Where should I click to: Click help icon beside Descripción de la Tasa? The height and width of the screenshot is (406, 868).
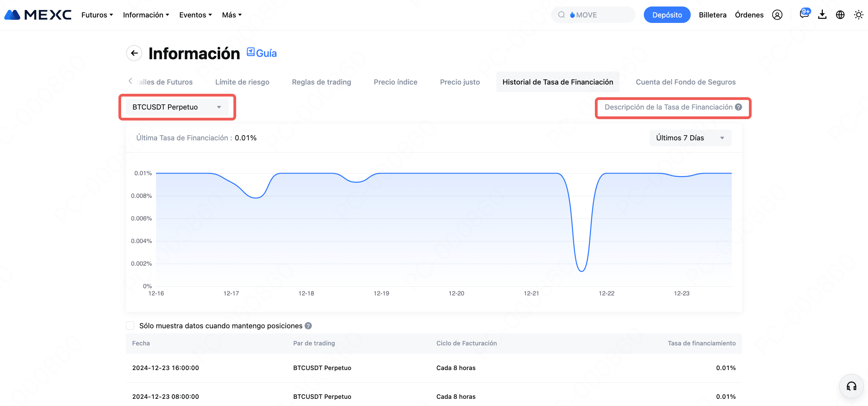coord(739,107)
